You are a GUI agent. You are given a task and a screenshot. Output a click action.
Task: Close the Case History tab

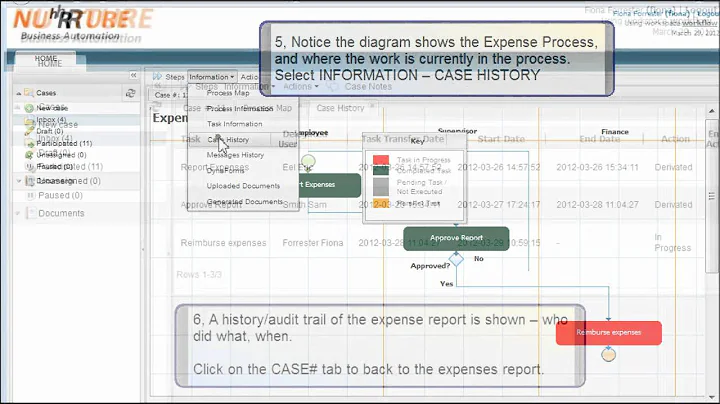coord(372,106)
